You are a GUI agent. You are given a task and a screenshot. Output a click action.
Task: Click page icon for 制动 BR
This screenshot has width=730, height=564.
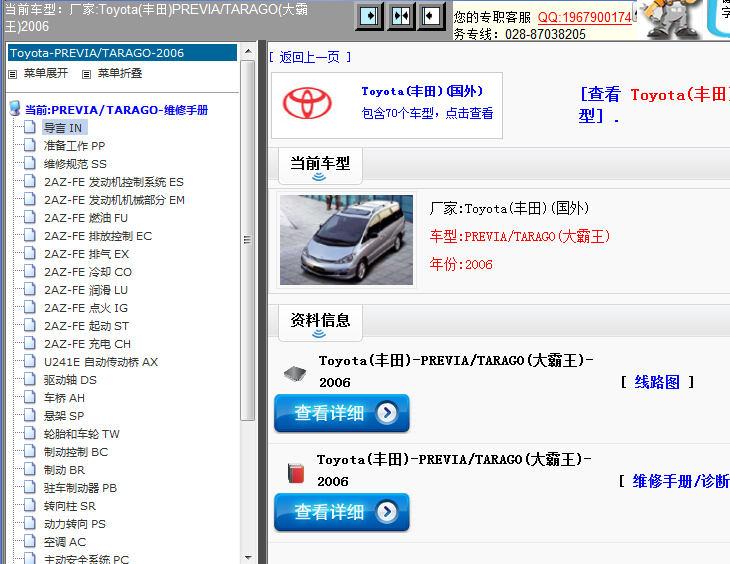30,469
